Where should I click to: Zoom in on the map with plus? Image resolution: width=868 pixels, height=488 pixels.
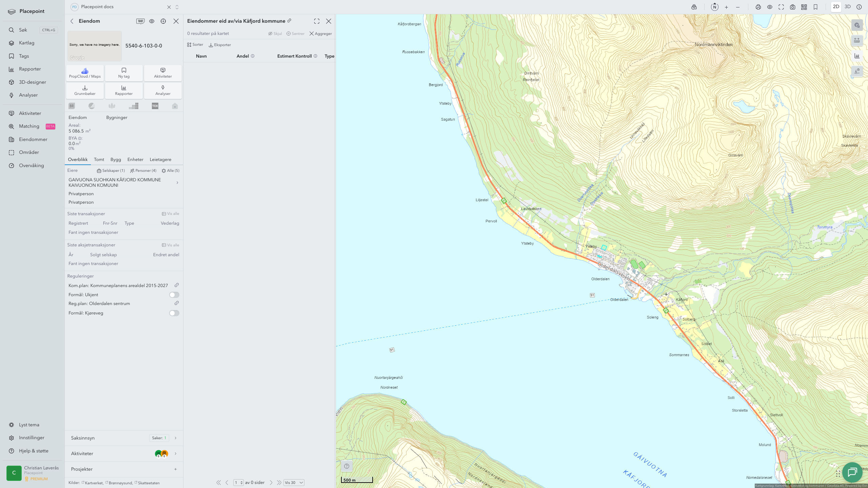(726, 7)
